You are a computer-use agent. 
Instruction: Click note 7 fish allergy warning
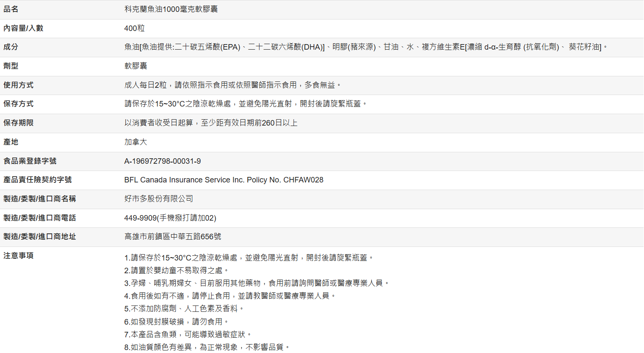click(188, 335)
